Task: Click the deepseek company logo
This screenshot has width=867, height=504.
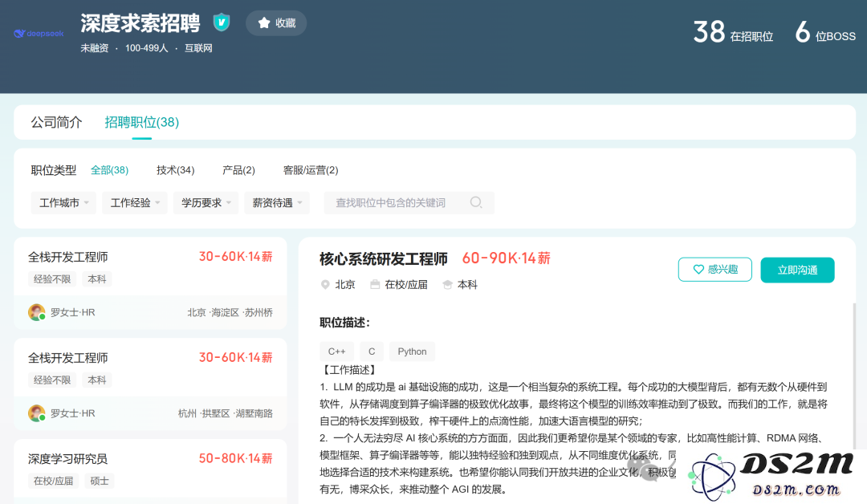Action: point(39,34)
